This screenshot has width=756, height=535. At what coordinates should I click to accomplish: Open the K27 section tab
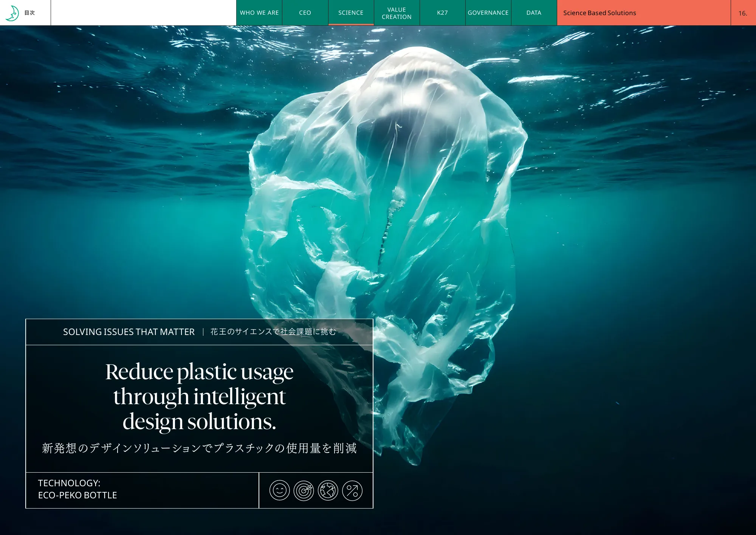[442, 13]
